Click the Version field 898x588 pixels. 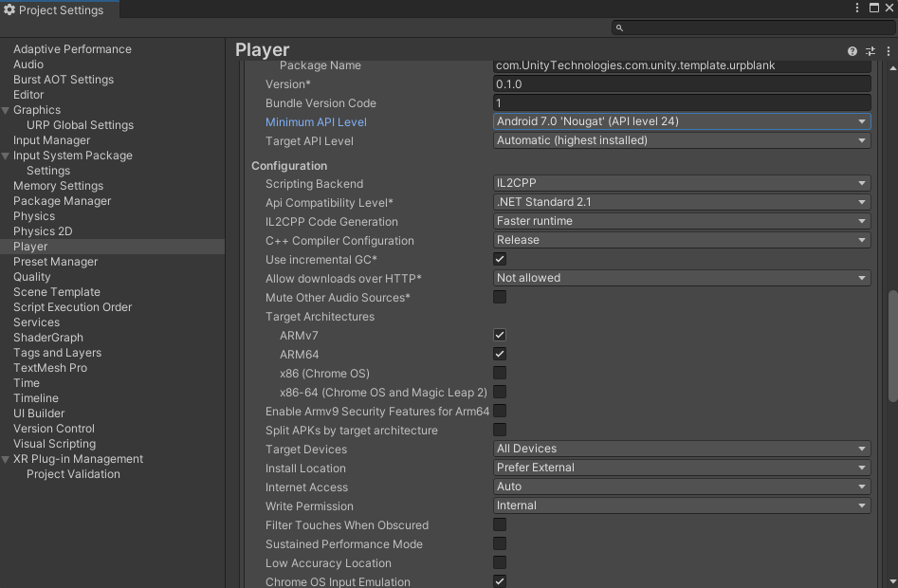[682, 84]
